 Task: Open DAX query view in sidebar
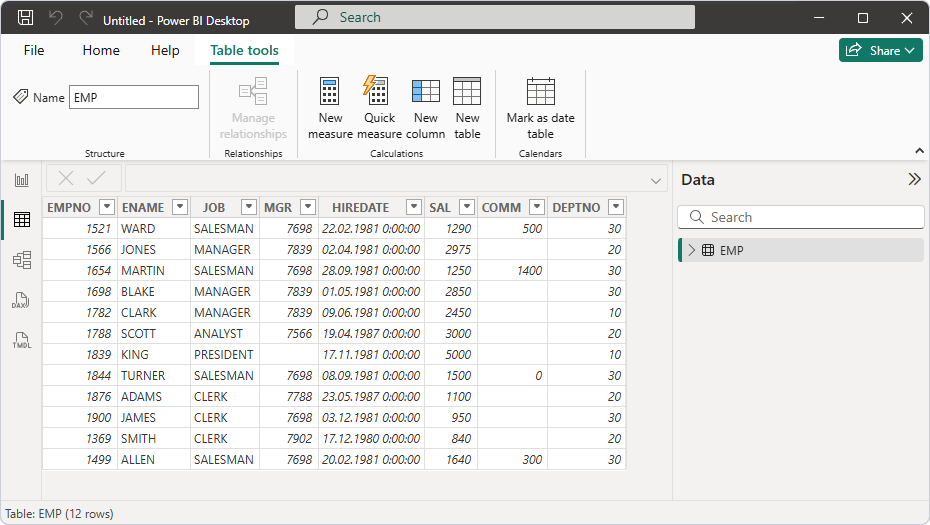21,300
